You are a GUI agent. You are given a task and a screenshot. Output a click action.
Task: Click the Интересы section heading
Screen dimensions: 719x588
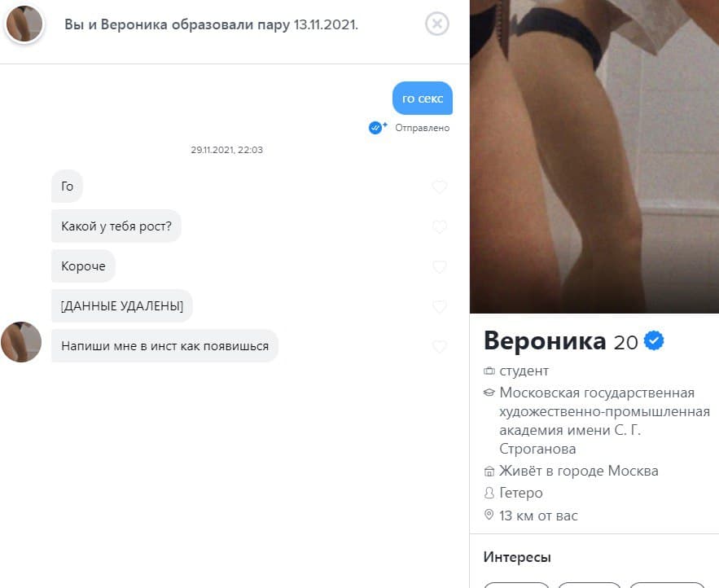click(517, 557)
